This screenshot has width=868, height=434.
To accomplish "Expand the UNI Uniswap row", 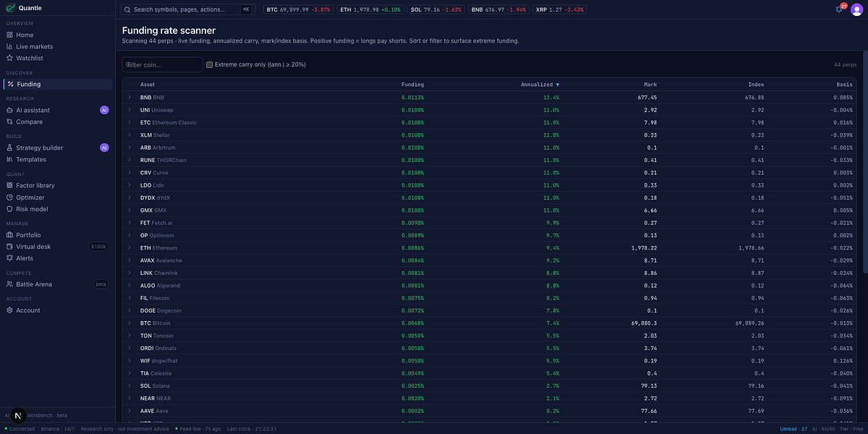I will point(129,110).
